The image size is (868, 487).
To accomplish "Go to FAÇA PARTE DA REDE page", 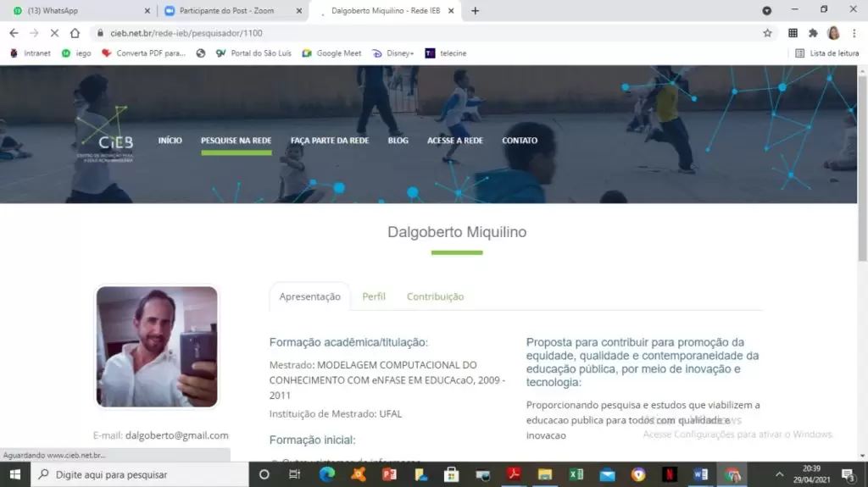I will 330,141.
